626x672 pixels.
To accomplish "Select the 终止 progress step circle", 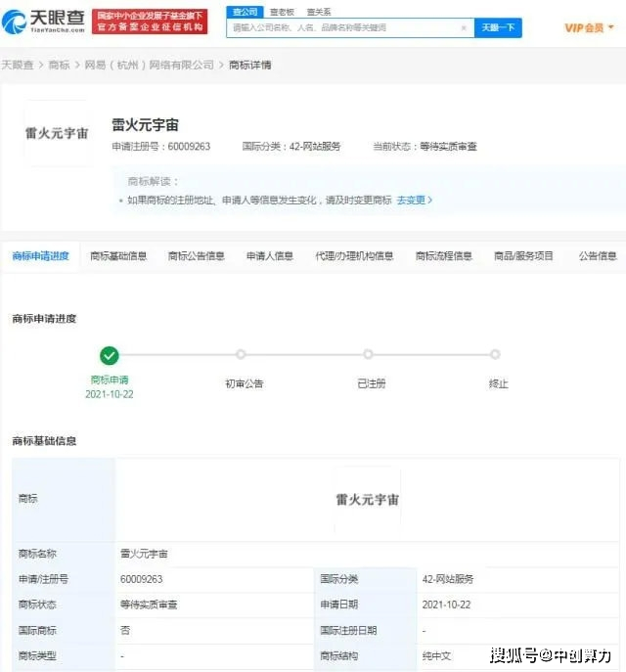I will [x=495, y=354].
